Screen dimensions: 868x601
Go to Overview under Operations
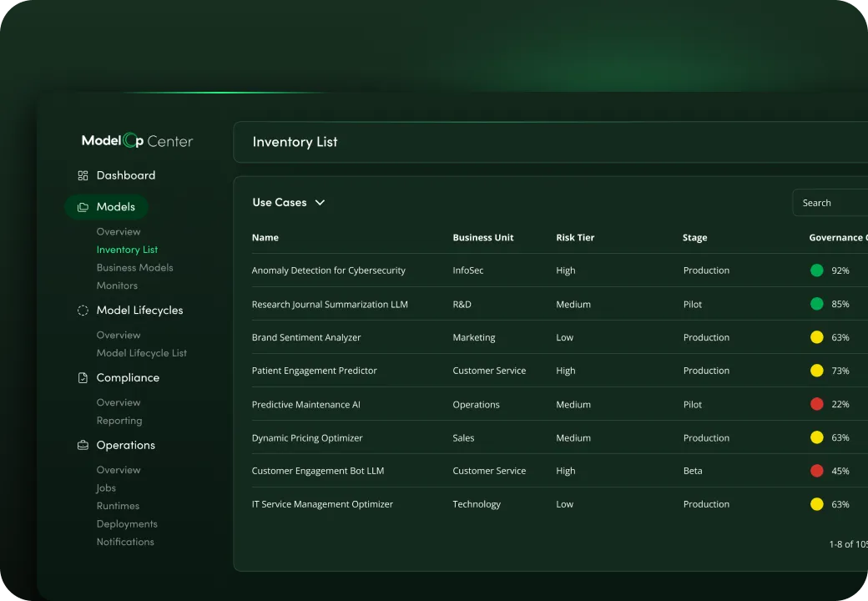tap(119, 470)
